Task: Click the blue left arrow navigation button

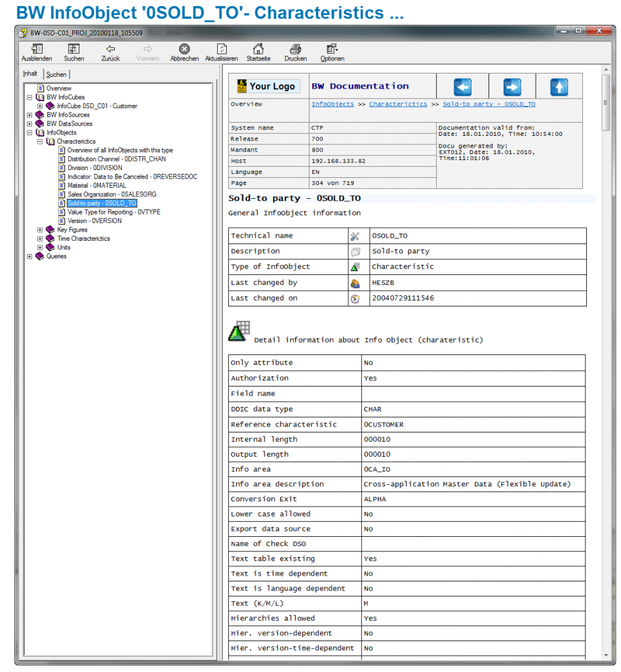Action: pos(462,87)
